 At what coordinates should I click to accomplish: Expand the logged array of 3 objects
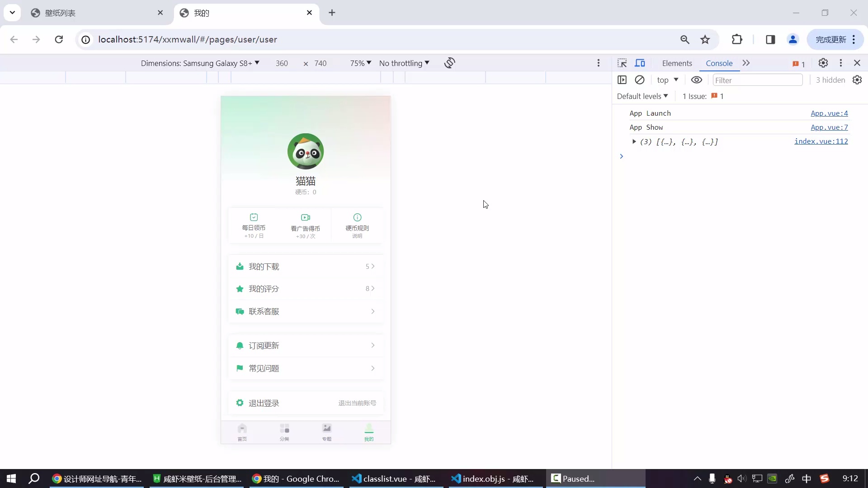coord(634,142)
